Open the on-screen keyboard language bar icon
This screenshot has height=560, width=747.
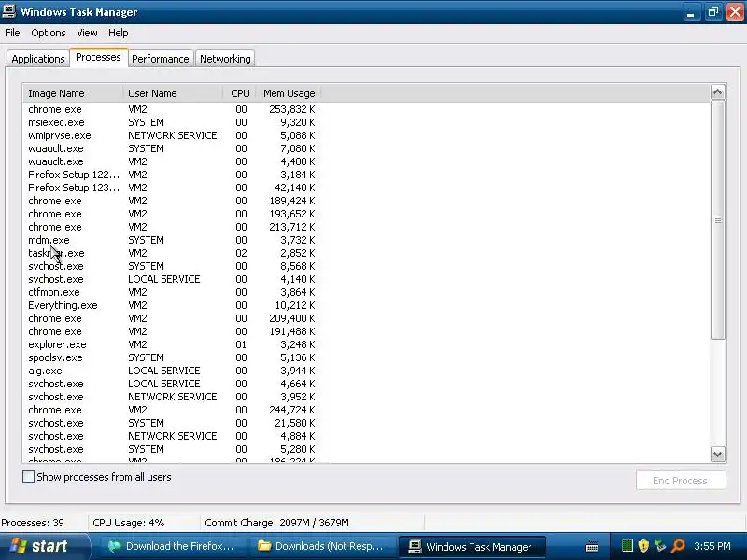592,546
